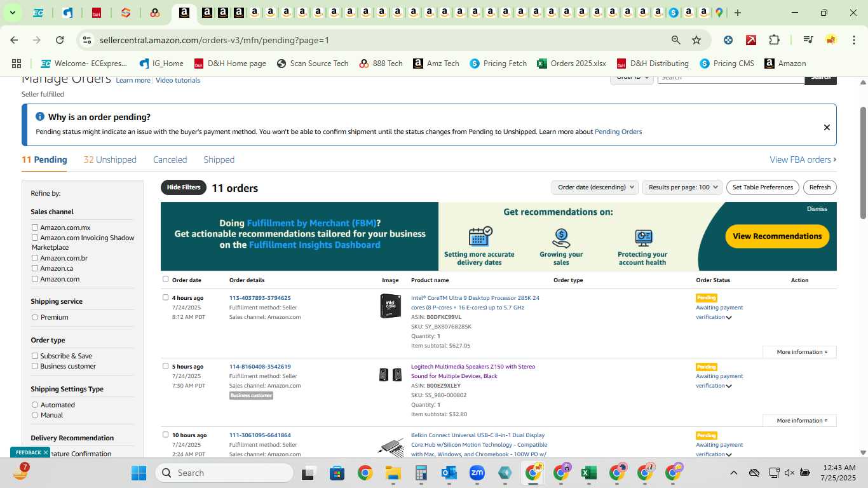868x488 pixels.
Task: Open the D&H browser tab
Action: (x=97, y=13)
